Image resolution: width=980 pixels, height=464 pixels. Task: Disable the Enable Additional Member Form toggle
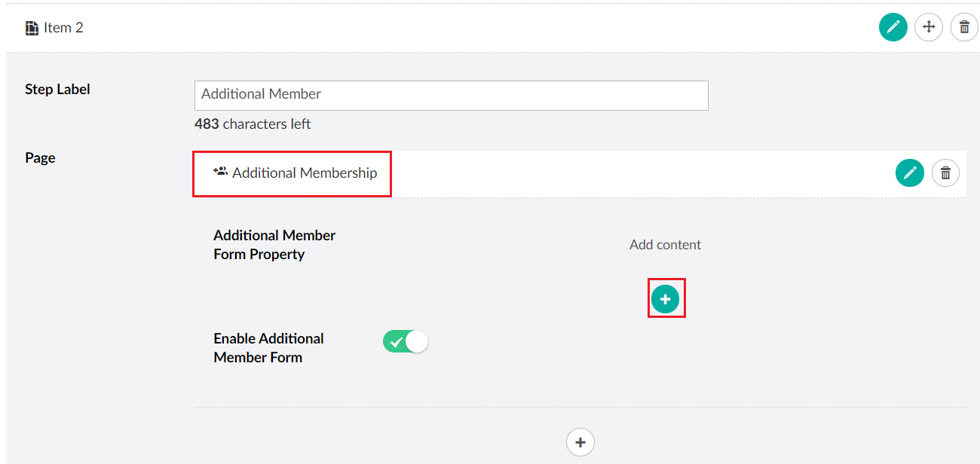(x=406, y=342)
